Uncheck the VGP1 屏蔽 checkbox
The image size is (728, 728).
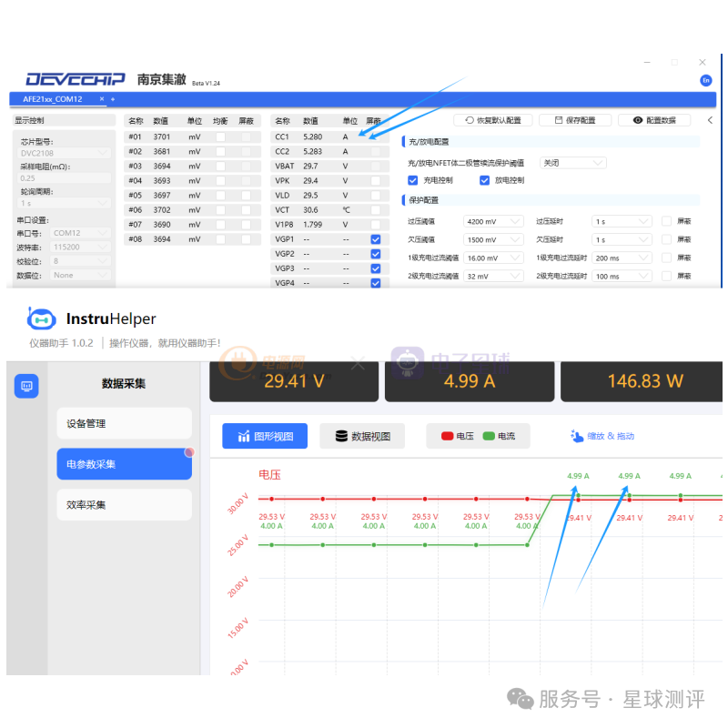click(x=375, y=239)
